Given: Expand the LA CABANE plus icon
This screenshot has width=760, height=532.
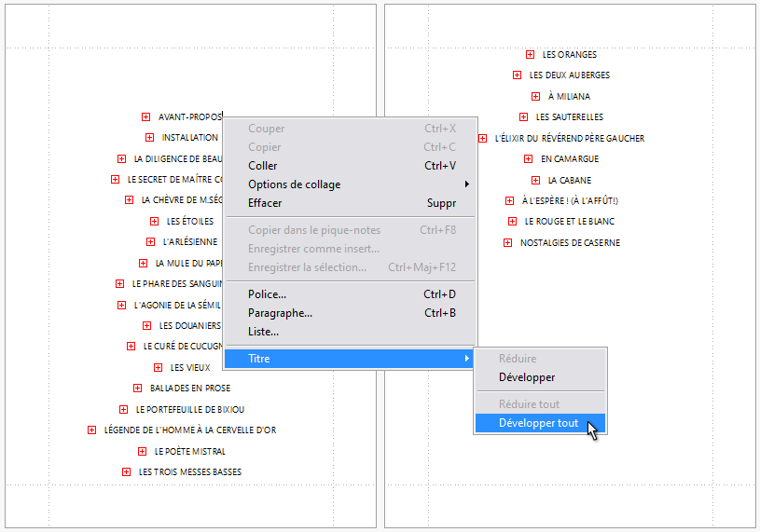Looking at the screenshot, I should pos(536,180).
